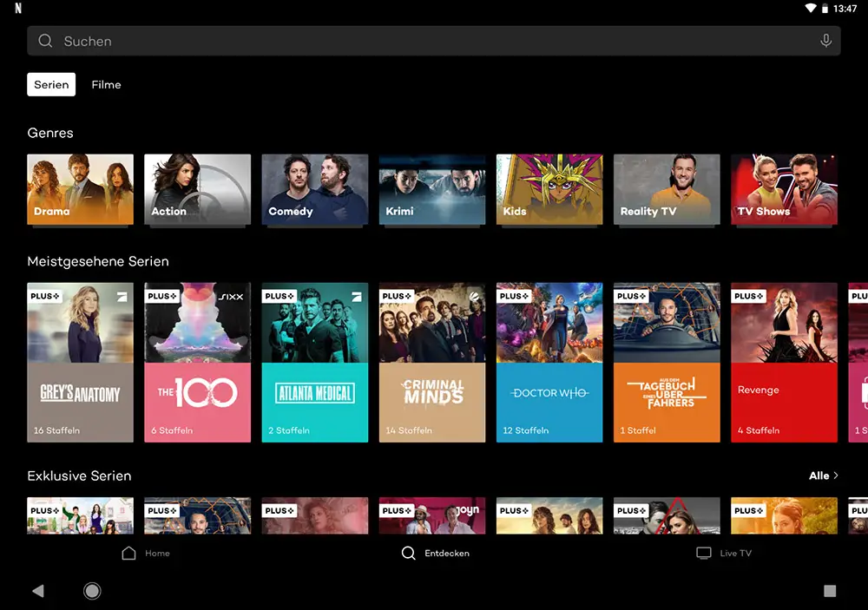Open the Kids genre tile
This screenshot has width=868, height=610.
[549, 189]
